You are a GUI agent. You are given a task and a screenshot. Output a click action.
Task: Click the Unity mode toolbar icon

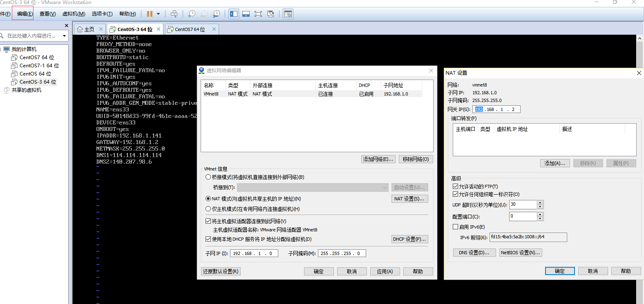pos(271,14)
